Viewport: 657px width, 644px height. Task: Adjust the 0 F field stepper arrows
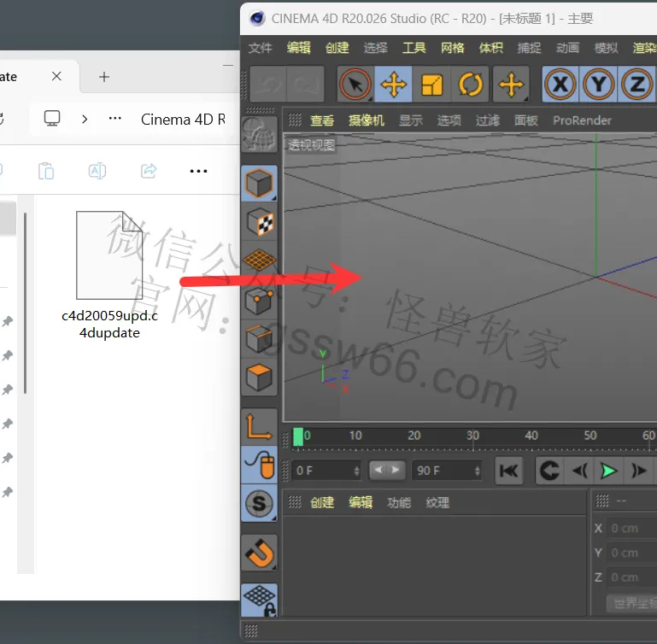[356, 471]
